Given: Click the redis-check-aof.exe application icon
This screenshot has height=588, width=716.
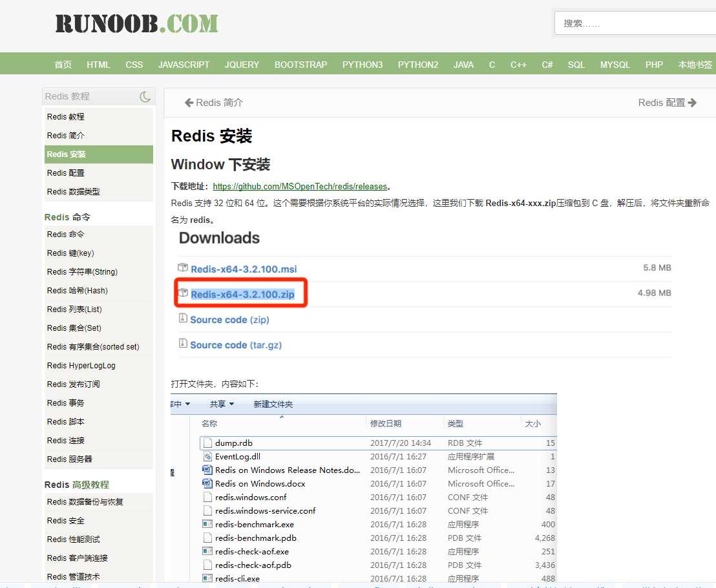Looking at the screenshot, I should 207,551.
